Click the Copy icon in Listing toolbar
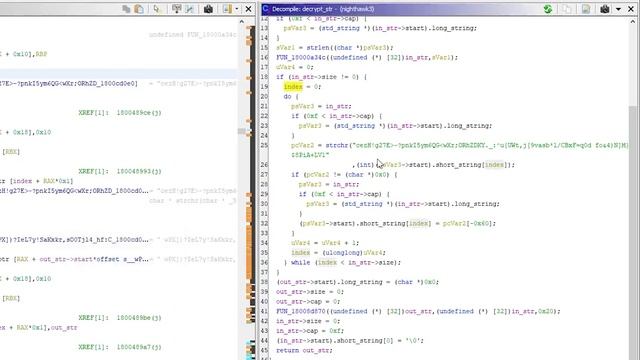640x360 pixels. (x=127, y=9)
